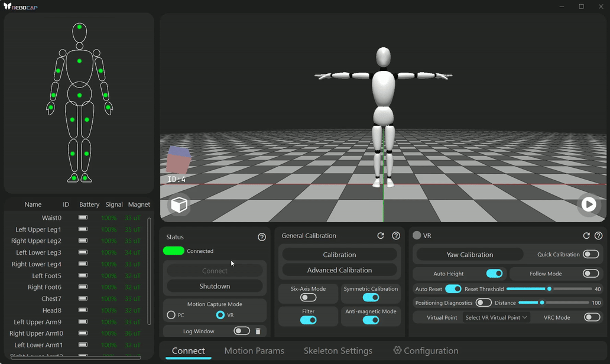Select VR motion capture mode
Viewport: 610px width, 364px height.
[220, 315]
